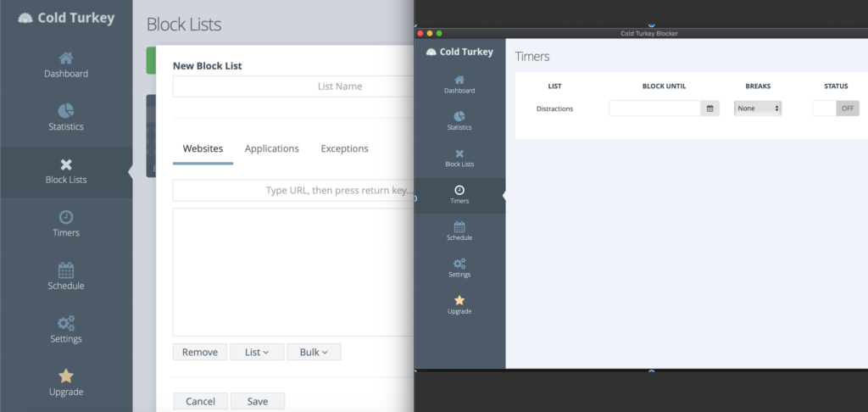Click the Distractions list name in Timers
Screen dimensions: 868x412
tap(554, 109)
